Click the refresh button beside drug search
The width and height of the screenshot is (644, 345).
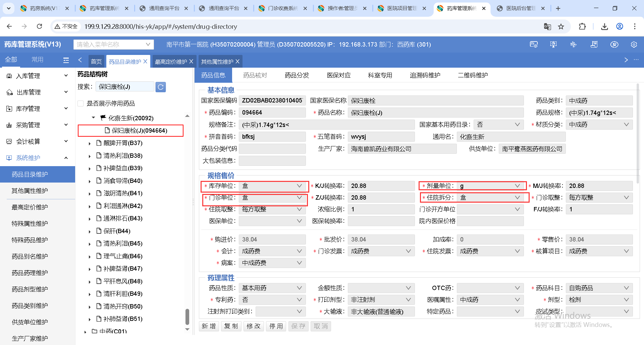161,87
